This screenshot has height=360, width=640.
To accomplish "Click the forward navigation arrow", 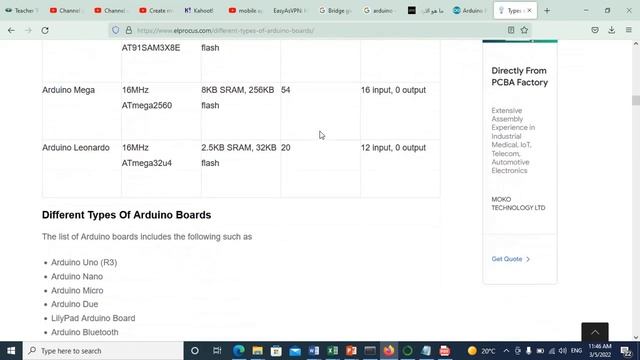I will (x=28, y=30).
